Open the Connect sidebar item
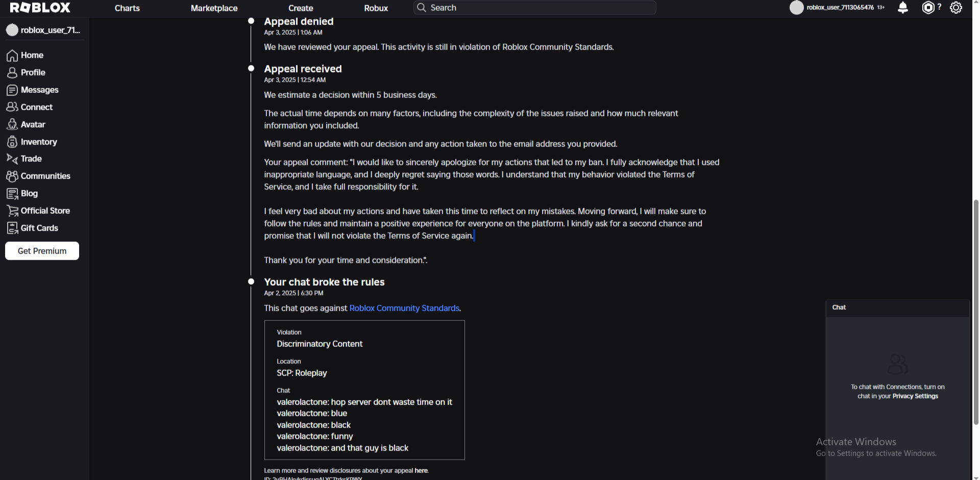The width and height of the screenshot is (980, 480). coord(12,107)
